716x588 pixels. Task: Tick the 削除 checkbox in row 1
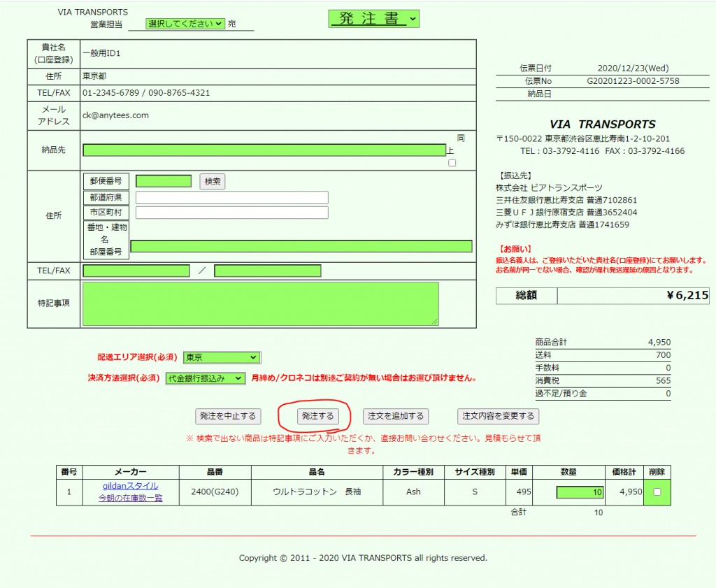click(x=657, y=492)
